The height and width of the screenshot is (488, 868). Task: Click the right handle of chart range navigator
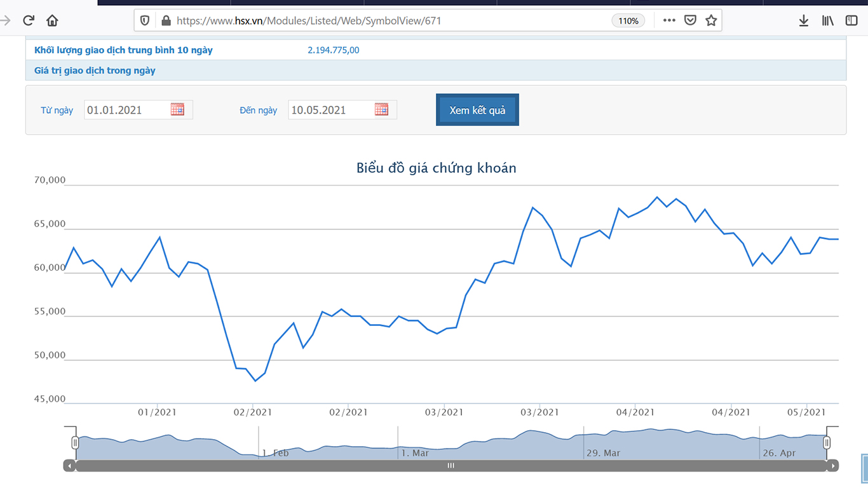(827, 442)
